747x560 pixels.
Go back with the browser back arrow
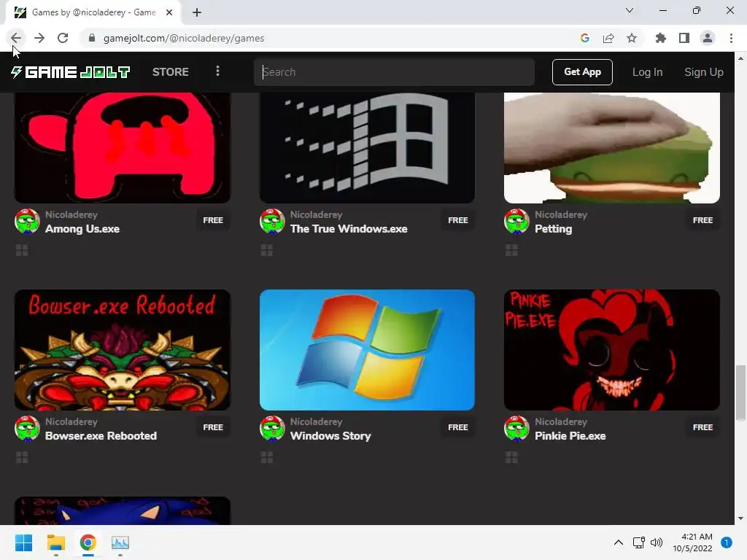pyautogui.click(x=16, y=38)
